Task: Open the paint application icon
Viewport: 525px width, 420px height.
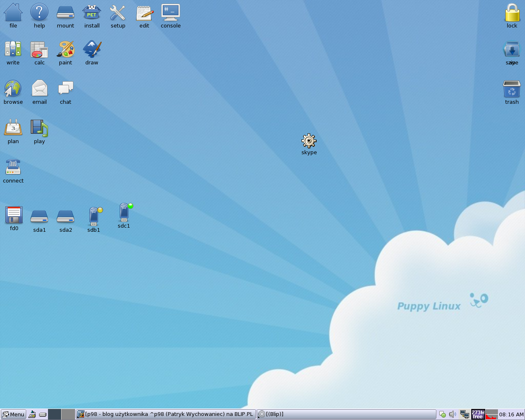Action: [x=66, y=50]
